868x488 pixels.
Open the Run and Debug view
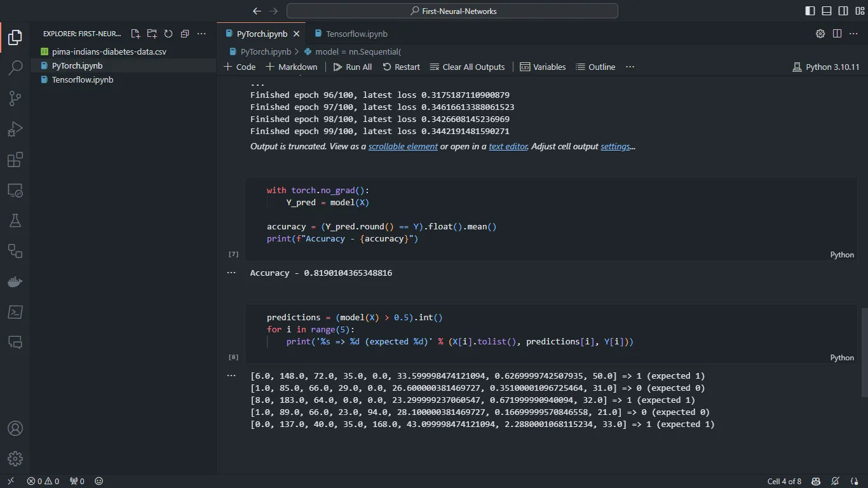15,129
